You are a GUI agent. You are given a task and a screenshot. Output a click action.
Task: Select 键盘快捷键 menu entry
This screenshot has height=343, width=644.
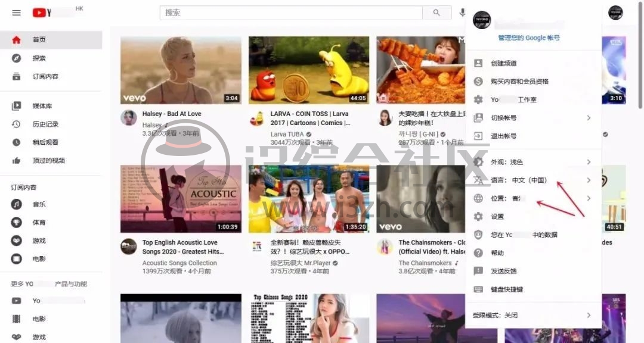pos(534,289)
